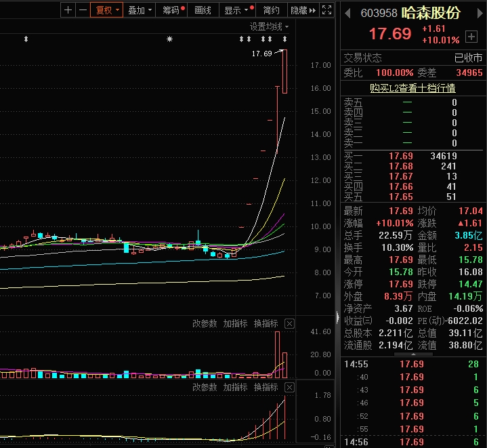
Task: Click the sun event marker on chart
Action: (x=170, y=39)
